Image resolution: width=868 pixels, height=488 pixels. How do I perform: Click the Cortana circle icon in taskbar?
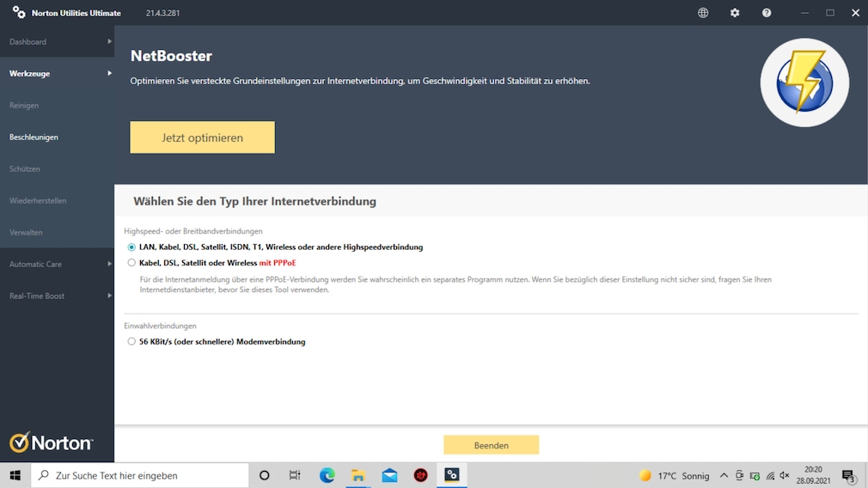tap(264, 475)
